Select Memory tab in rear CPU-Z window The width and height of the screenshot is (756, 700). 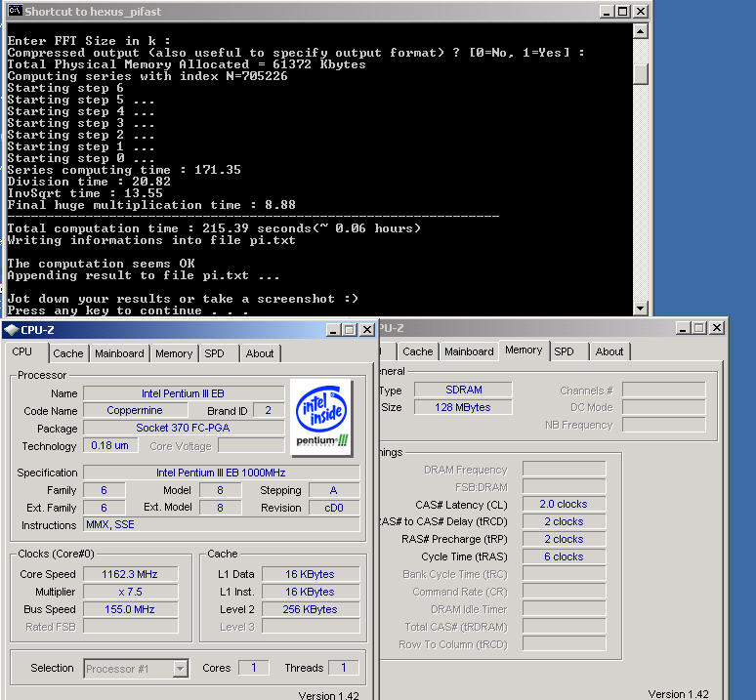(x=524, y=350)
